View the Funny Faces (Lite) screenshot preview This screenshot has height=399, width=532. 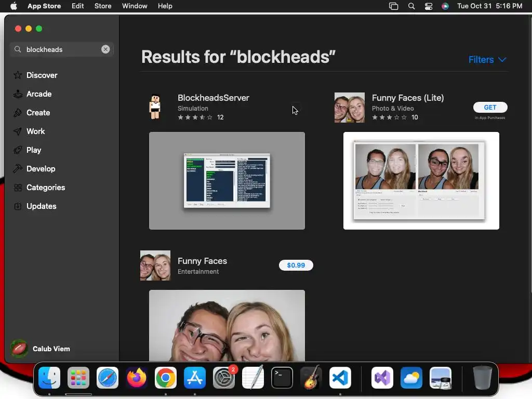pos(421,180)
